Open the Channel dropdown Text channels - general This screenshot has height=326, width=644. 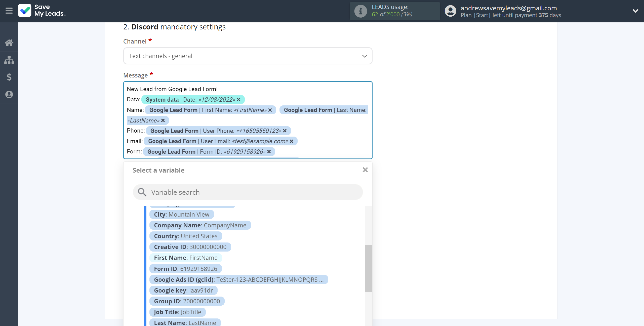248,56
